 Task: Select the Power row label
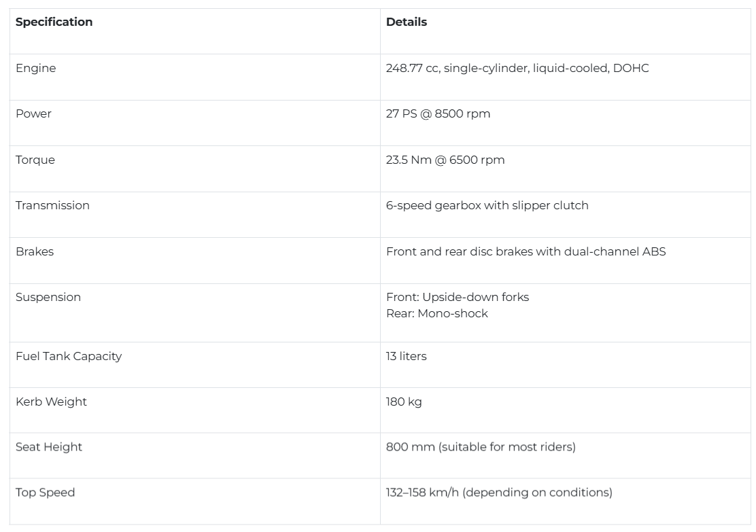[33, 113]
